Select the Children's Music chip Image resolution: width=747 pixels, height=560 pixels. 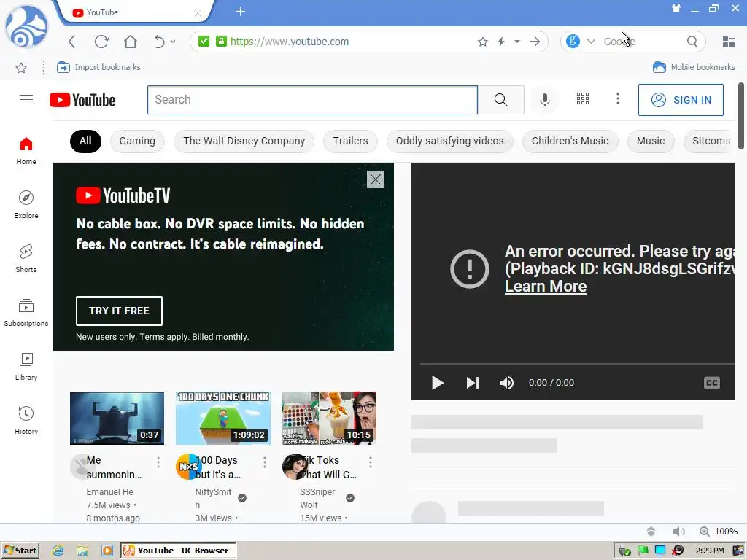click(570, 141)
